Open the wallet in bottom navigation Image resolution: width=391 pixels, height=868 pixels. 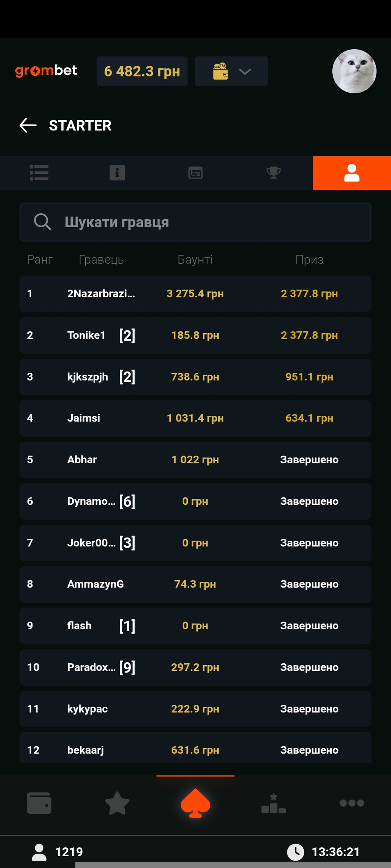(x=39, y=803)
